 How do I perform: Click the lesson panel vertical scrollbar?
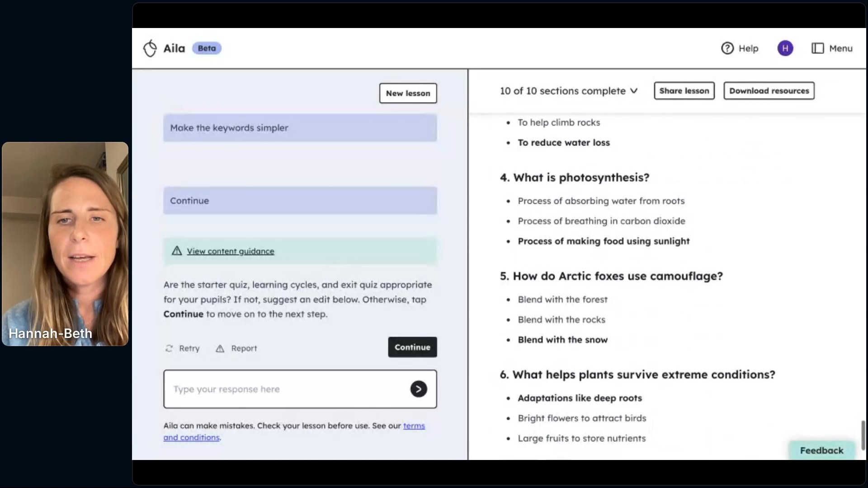(x=863, y=435)
